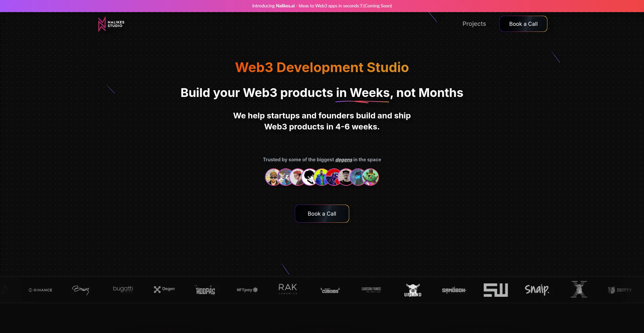Click the Binance partner logo
Image resolution: width=644 pixels, height=333 pixels.
coord(40,290)
